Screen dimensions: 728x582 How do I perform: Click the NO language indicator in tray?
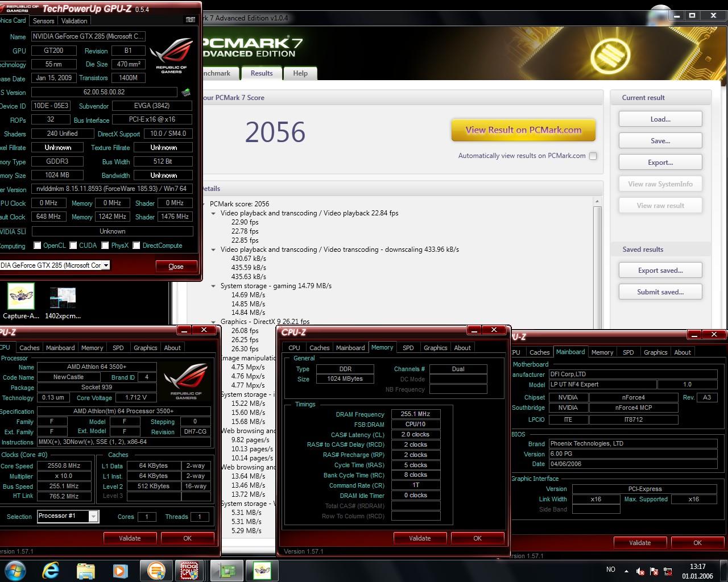(x=611, y=569)
